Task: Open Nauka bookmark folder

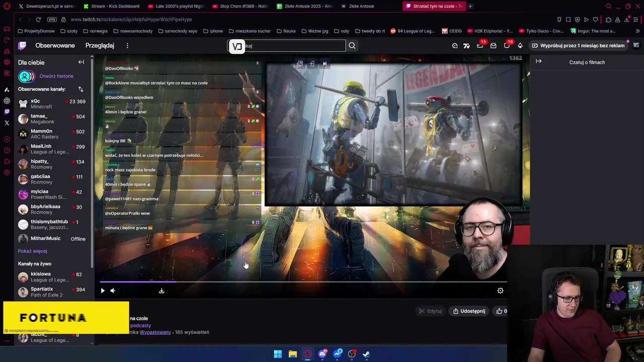Action: (286, 31)
